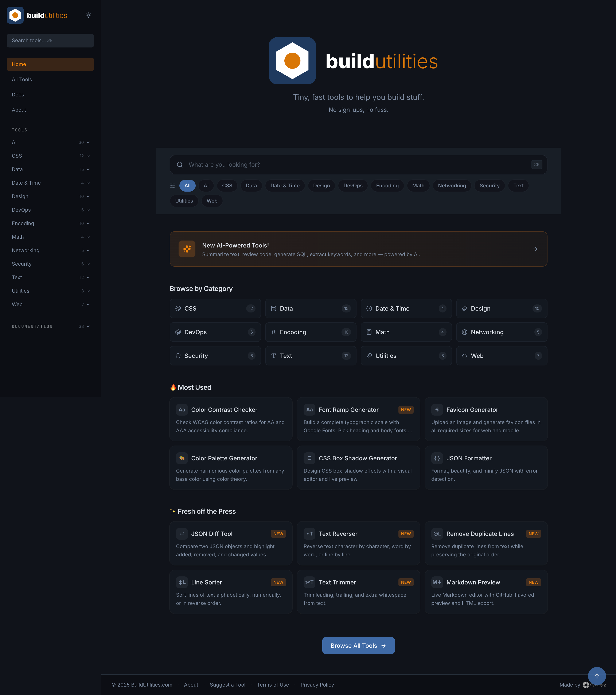Expand the AI tools section in the sidebar

coord(50,142)
